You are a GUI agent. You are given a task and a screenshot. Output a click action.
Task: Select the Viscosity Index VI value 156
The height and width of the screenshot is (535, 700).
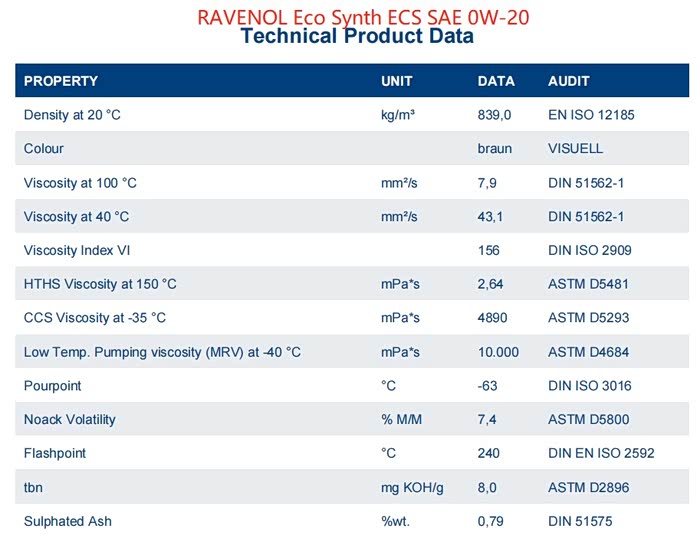[x=489, y=251]
